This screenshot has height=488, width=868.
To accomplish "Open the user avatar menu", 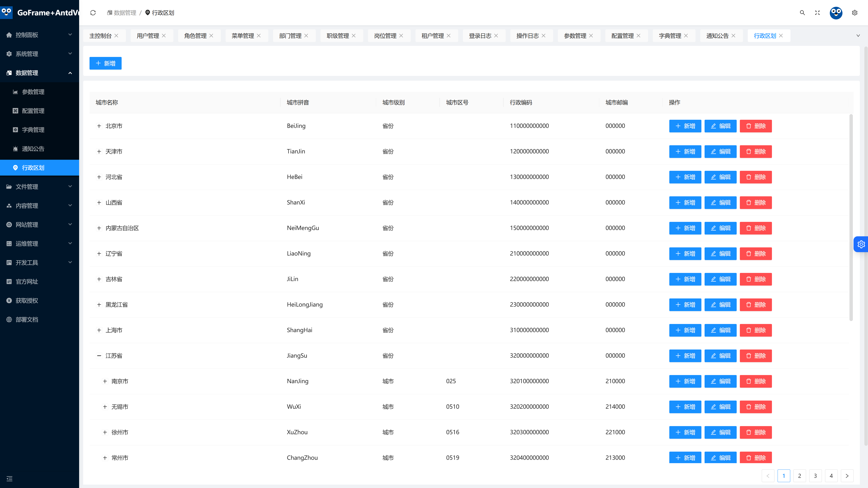I will (836, 13).
